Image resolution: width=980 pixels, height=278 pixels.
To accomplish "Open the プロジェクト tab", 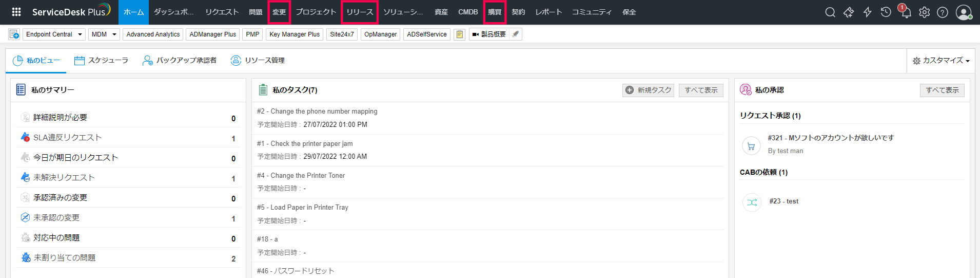I will click(x=316, y=12).
